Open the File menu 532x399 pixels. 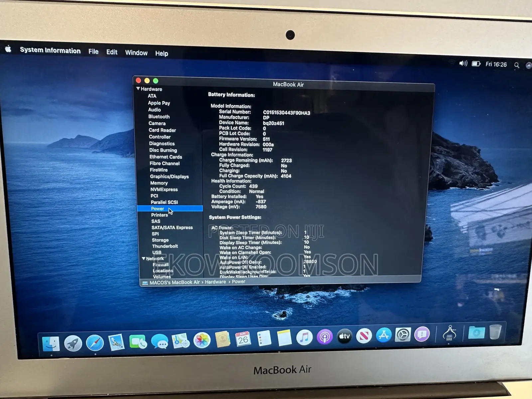tap(93, 52)
